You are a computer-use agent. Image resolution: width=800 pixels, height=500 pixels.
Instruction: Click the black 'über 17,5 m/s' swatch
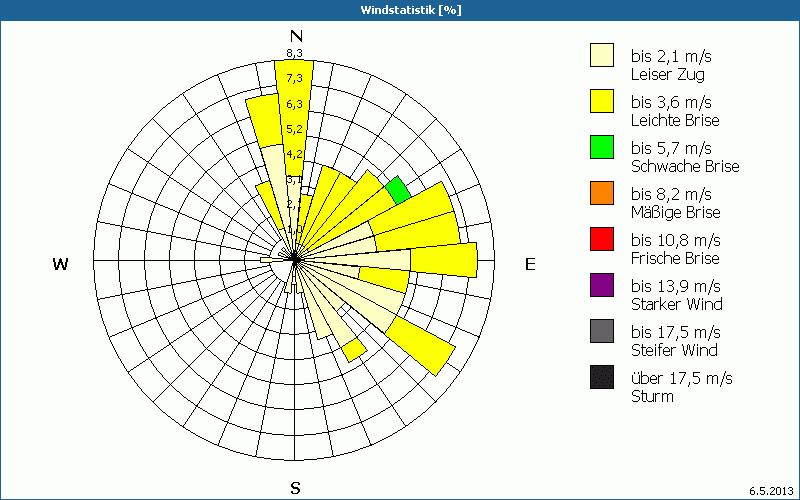[x=602, y=377]
